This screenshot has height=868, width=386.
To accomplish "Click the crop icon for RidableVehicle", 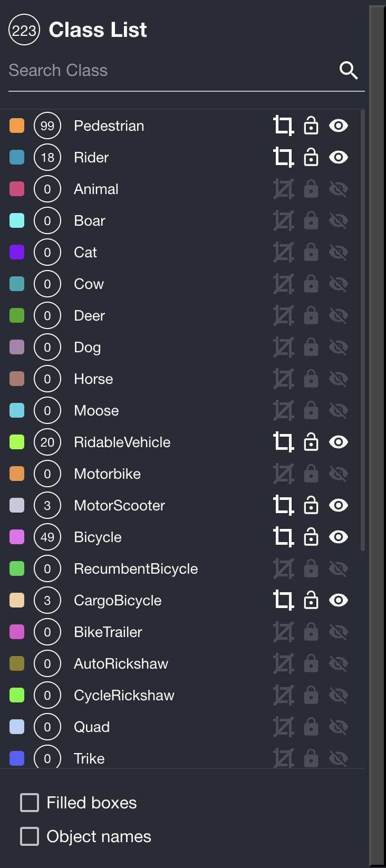I will click(x=283, y=442).
